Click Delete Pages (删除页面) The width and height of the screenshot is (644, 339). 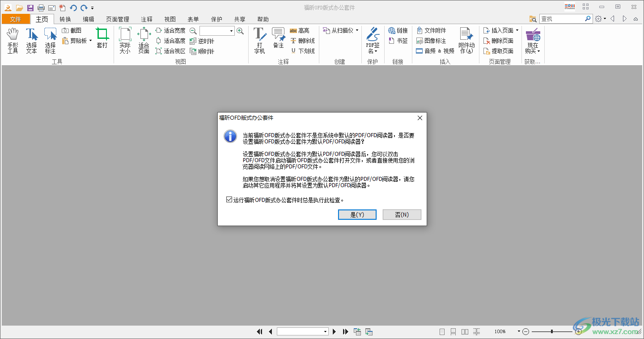pyautogui.click(x=499, y=41)
